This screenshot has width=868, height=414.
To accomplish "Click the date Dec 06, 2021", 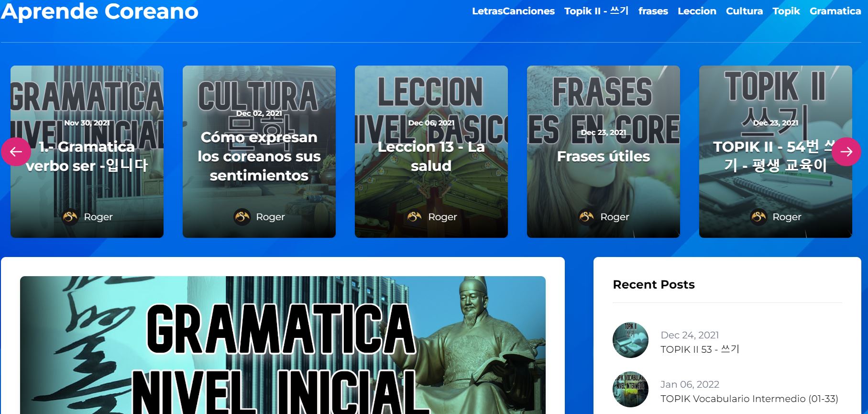I will click(x=431, y=123).
